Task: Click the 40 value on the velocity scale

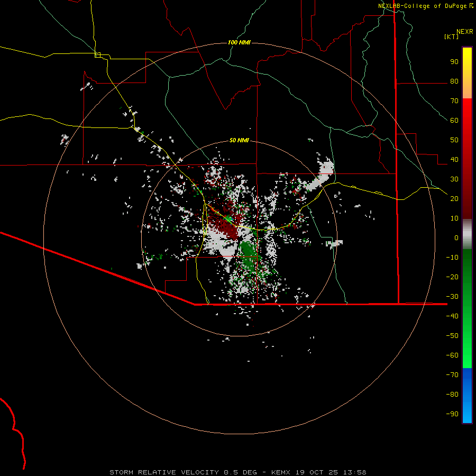Action: click(x=454, y=159)
